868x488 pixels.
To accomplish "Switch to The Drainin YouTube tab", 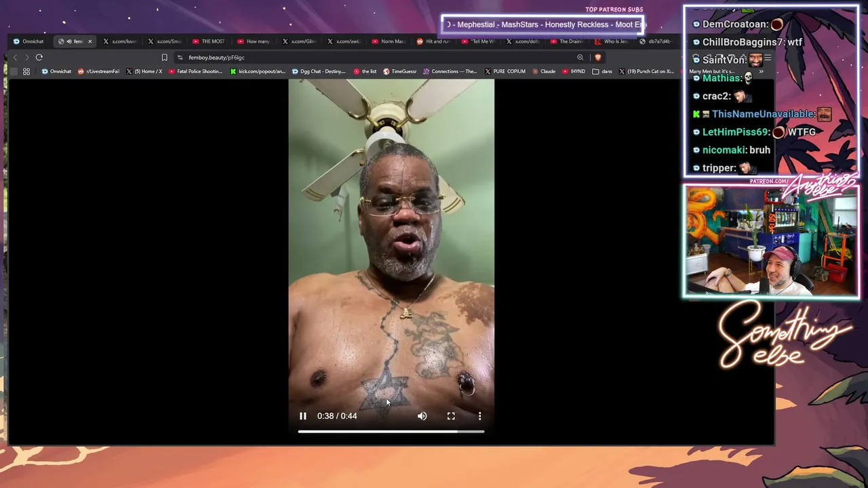I will pos(568,41).
